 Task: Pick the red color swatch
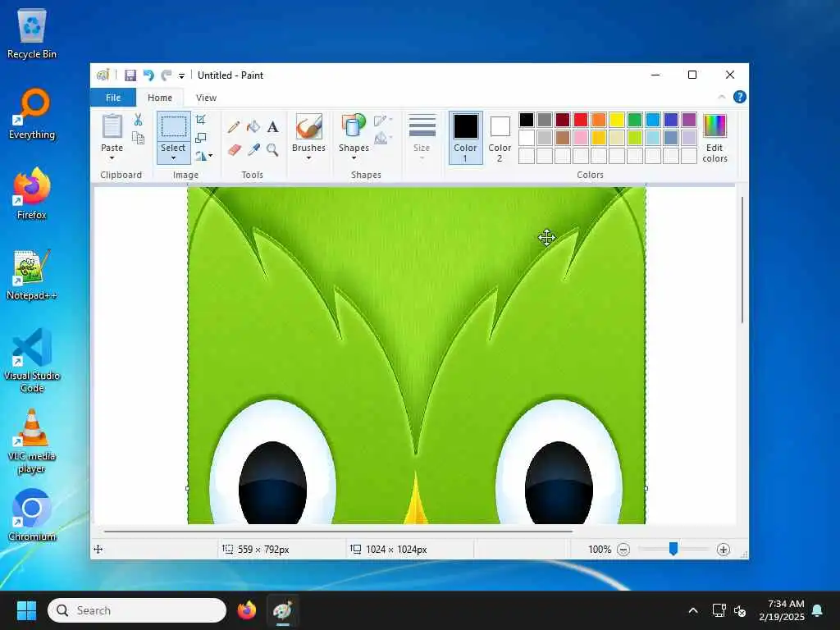[x=581, y=120]
